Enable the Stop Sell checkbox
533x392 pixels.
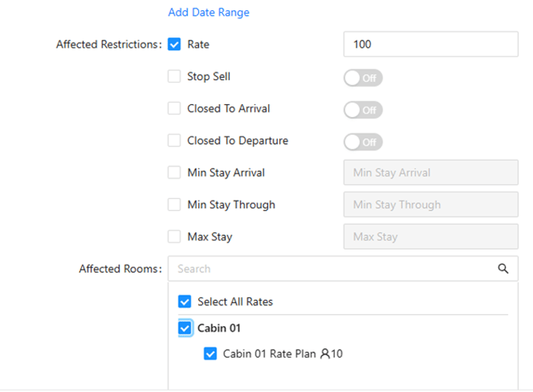pyautogui.click(x=174, y=76)
